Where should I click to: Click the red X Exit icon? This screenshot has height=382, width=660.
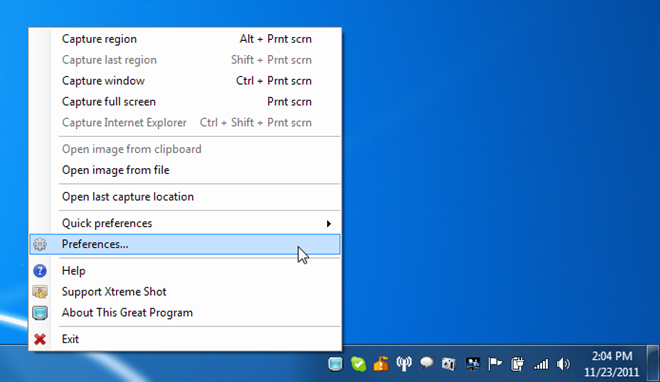40,339
